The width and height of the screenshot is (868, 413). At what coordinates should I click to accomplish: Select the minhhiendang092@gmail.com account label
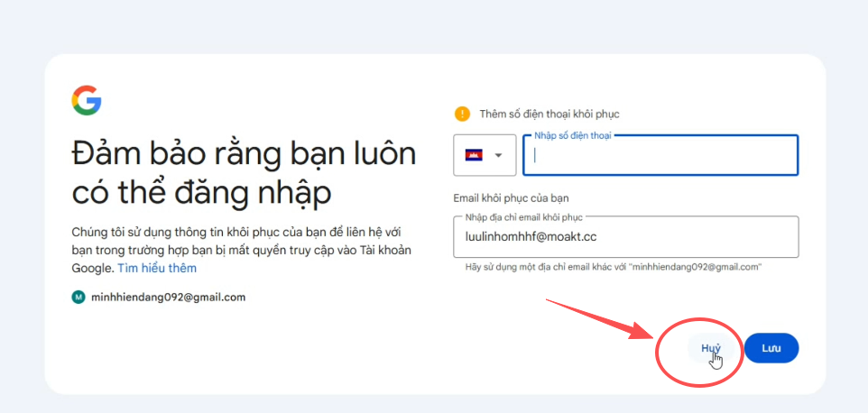169,297
